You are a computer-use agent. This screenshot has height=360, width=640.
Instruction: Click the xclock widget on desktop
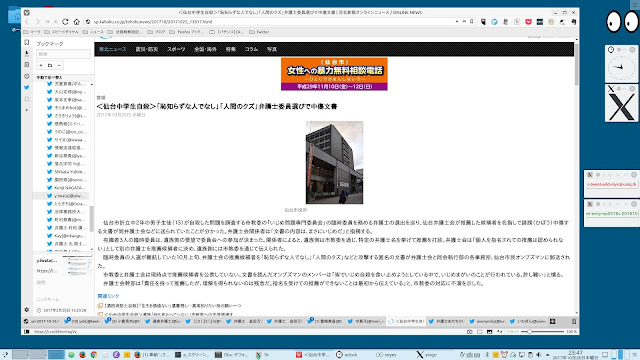coord(621,64)
